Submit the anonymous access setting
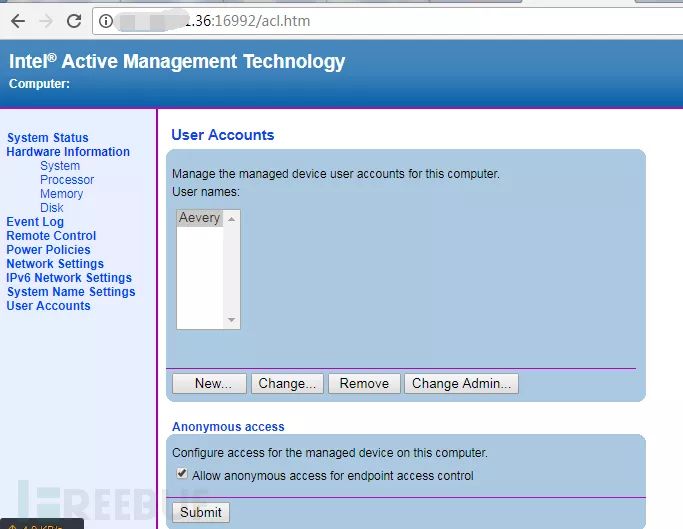 201,512
